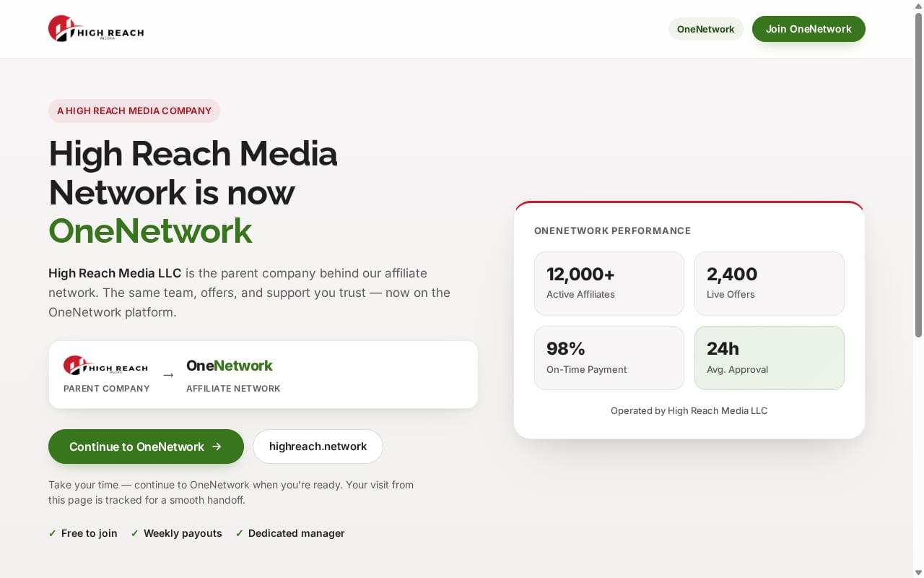Select the 98% On-Time Payment card
The height and width of the screenshot is (578, 924).
pyautogui.click(x=609, y=358)
